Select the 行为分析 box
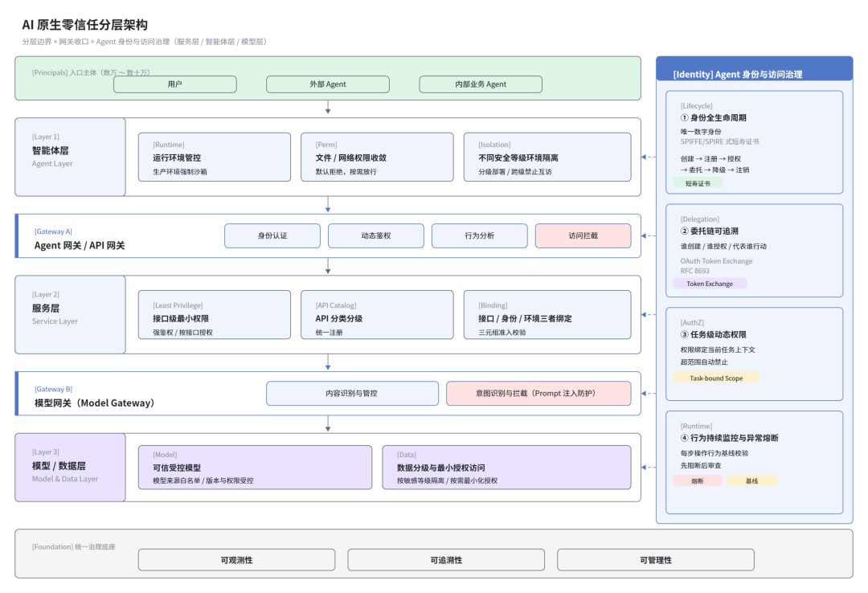The height and width of the screenshot is (593, 868). click(x=479, y=236)
